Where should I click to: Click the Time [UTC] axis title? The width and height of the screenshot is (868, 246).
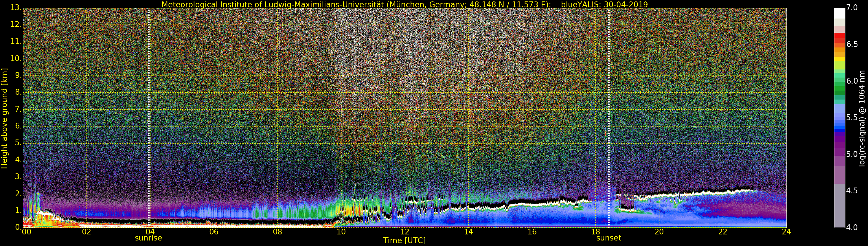pyautogui.click(x=404, y=241)
